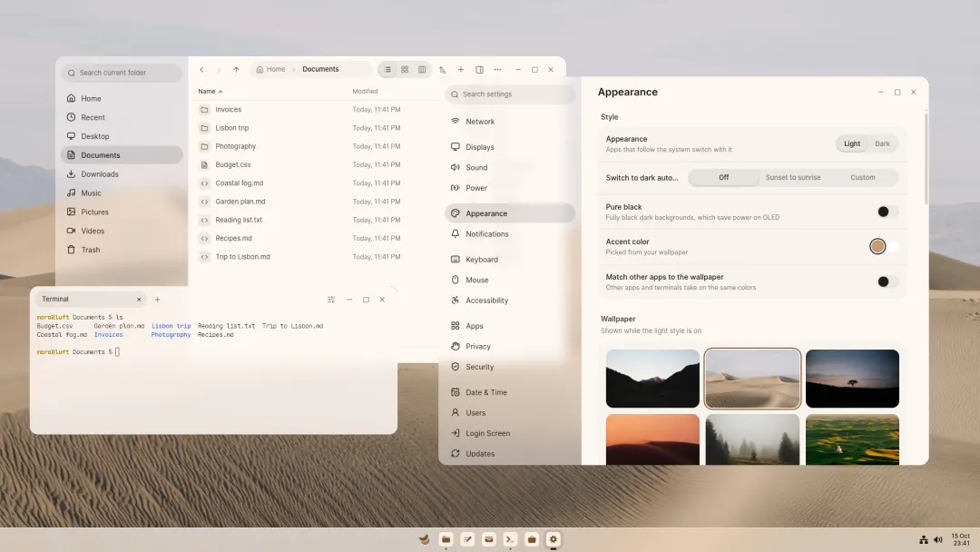Choose the green hills wallpaper
The width and height of the screenshot is (980, 552).
[x=852, y=439]
